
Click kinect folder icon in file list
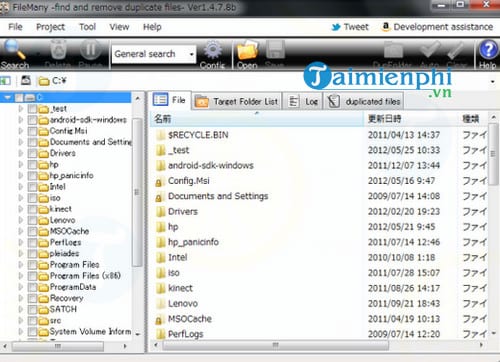pos(161,288)
